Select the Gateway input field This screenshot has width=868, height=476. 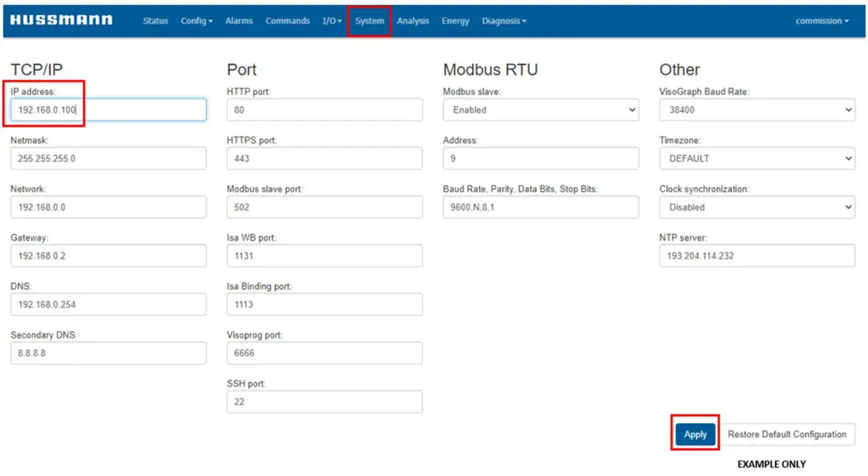[108, 256]
